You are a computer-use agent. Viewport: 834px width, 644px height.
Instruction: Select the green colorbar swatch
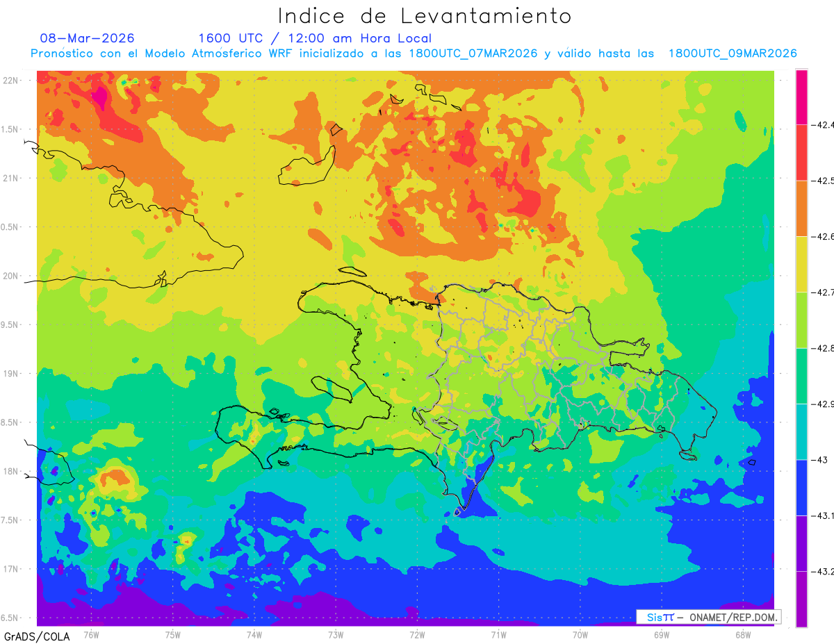tap(801, 376)
